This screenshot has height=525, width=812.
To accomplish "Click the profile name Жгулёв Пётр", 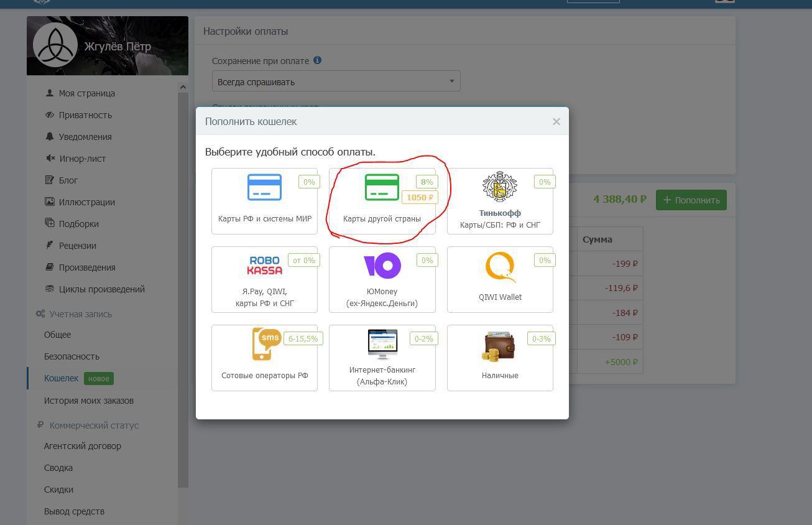I will pyautogui.click(x=118, y=47).
